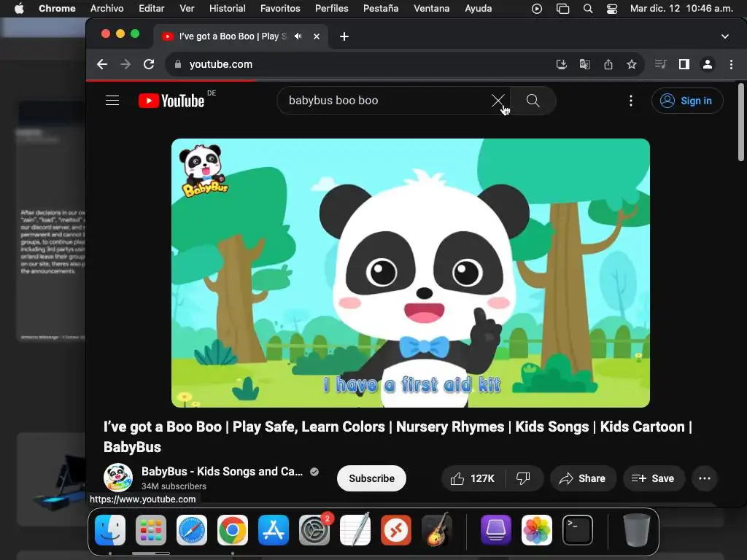Open BabyBus channel avatar
Image resolution: width=747 pixels, height=560 pixels.
118,477
